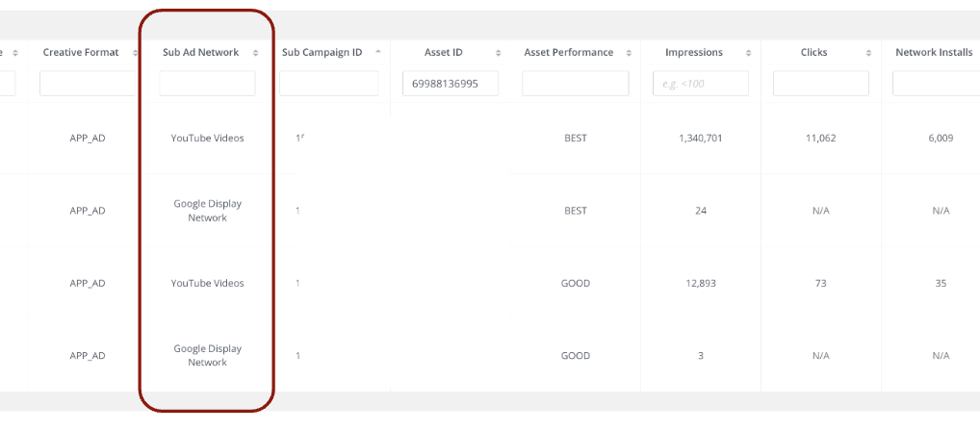Click the Asset Performance filter field
Viewport: 980px width, 431px height.
point(576,83)
